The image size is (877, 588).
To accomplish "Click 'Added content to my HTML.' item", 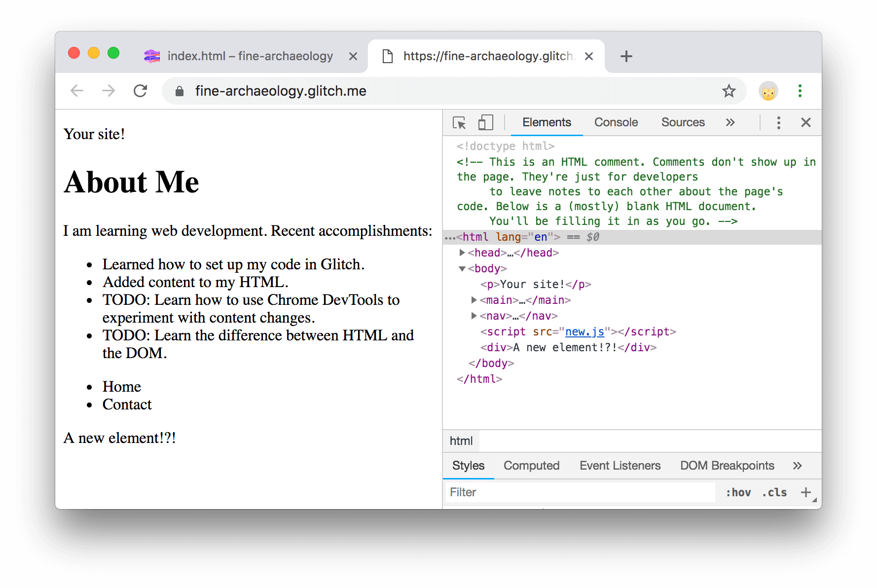I will click(x=195, y=282).
